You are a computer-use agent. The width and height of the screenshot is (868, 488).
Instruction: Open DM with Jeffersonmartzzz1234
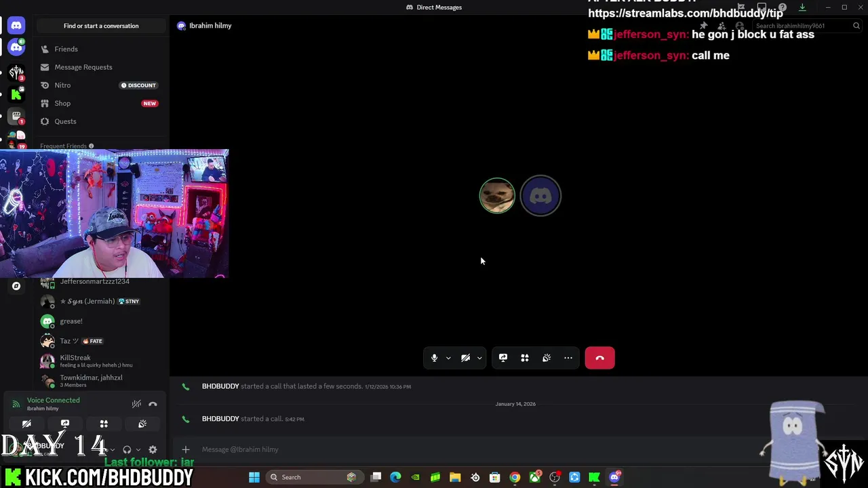tap(101, 282)
